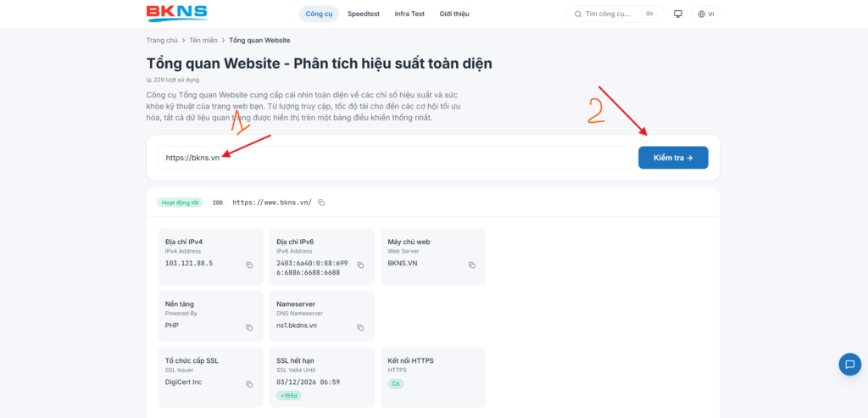Image resolution: width=868 pixels, height=418 pixels.
Task: Click the https://bkns.vn URL input field
Action: click(x=395, y=158)
